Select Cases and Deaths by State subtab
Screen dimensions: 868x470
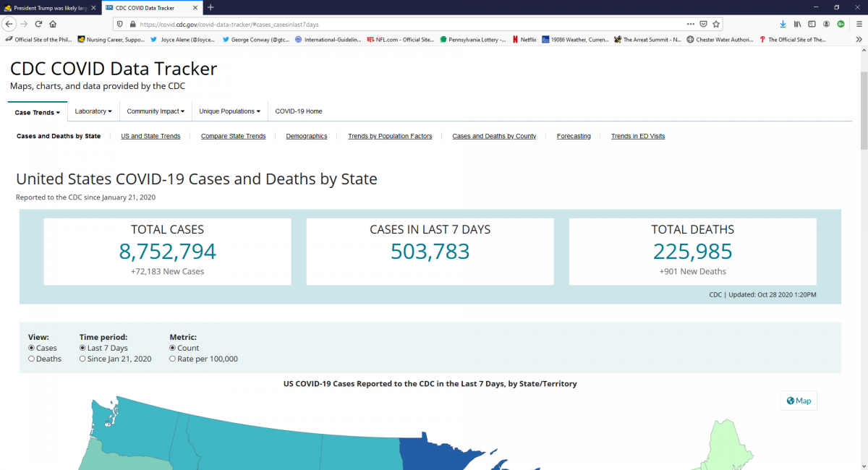(59, 136)
